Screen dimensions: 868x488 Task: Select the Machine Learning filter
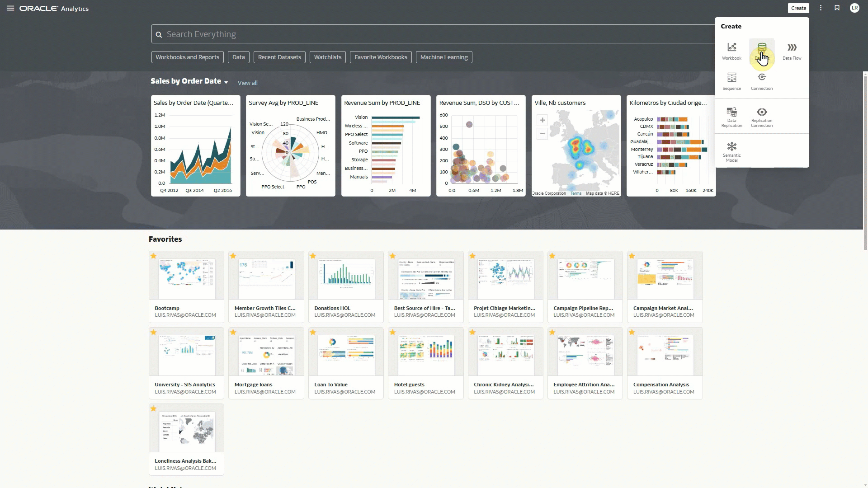click(x=443, y=57)
